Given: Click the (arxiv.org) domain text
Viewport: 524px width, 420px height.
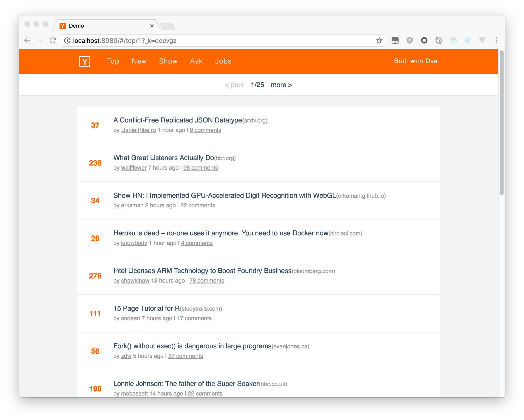Looking at the screenshot, I should coord(255,120).
